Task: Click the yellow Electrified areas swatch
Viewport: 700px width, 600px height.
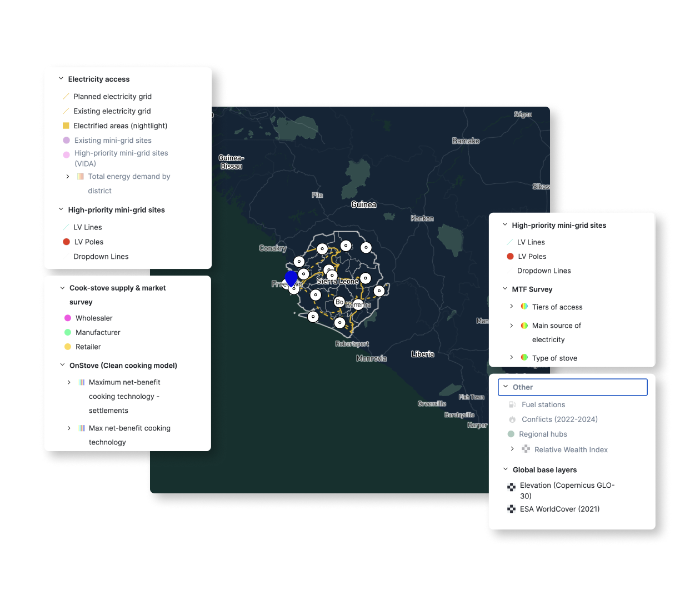Action: coord(66,126)
